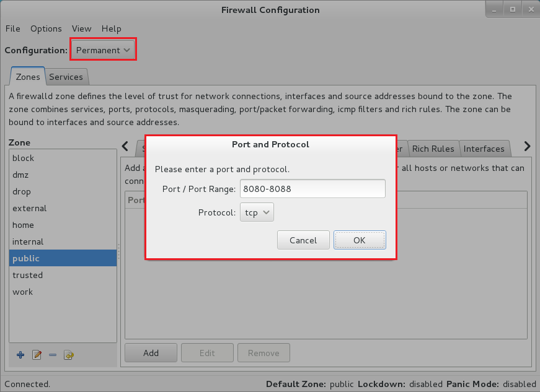Open the View menu
Screen dimensions: 540x392
(x=81, y=28)
